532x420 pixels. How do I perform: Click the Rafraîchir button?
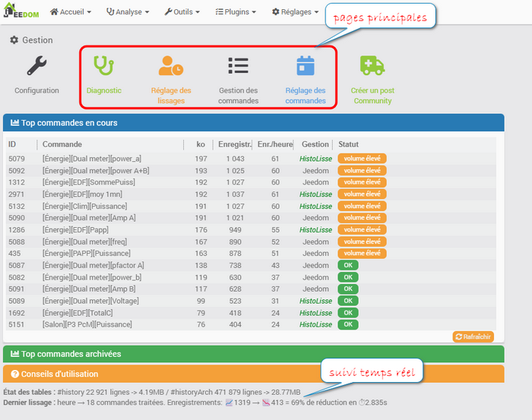473,336
